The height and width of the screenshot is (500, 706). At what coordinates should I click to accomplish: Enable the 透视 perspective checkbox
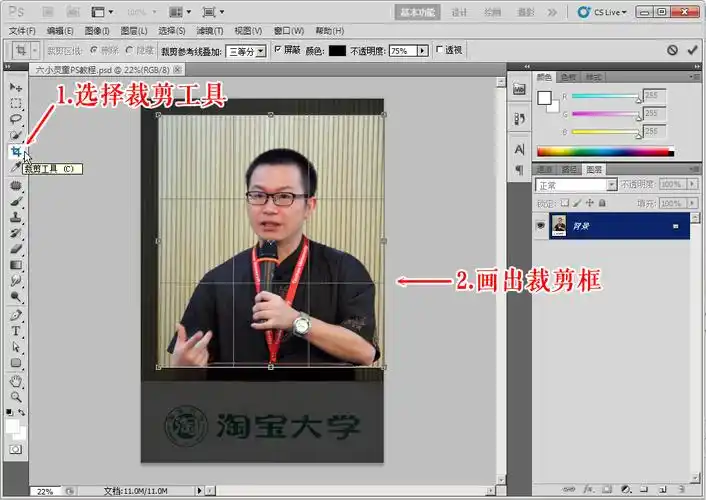(440, 49)
